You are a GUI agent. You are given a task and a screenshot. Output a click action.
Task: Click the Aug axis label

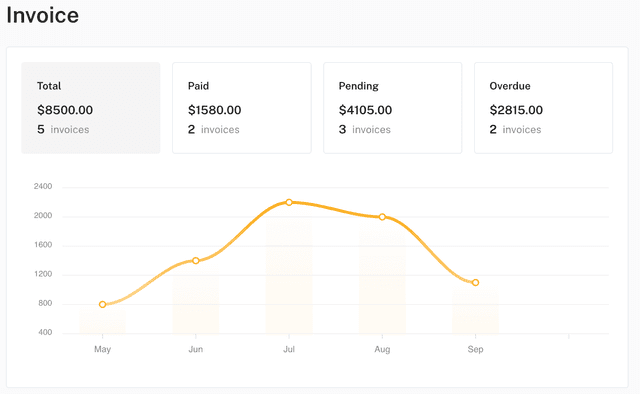click(x=382, y=349)
